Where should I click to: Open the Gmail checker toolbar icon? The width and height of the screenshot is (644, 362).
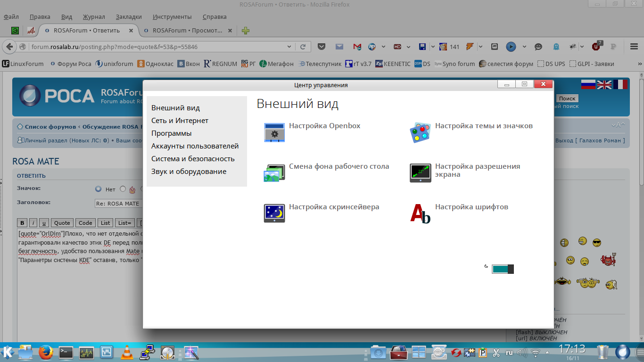357,47
